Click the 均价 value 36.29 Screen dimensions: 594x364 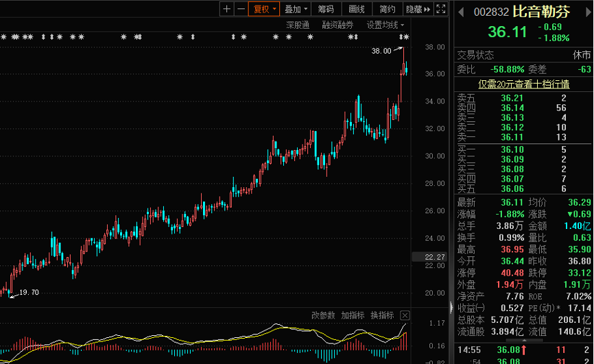[x=580, y=203]
